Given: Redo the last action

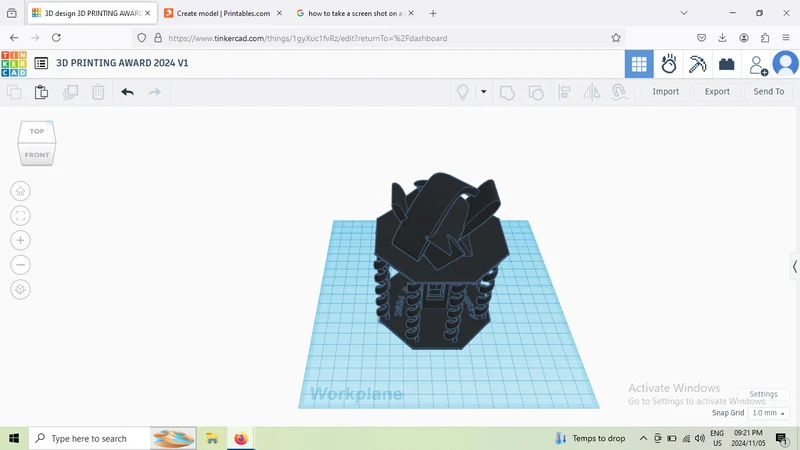Looking at the screenshot, I should tap(155, 92).
